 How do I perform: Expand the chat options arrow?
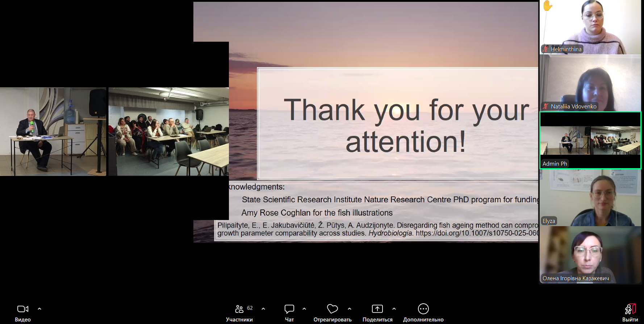point(304,309)
